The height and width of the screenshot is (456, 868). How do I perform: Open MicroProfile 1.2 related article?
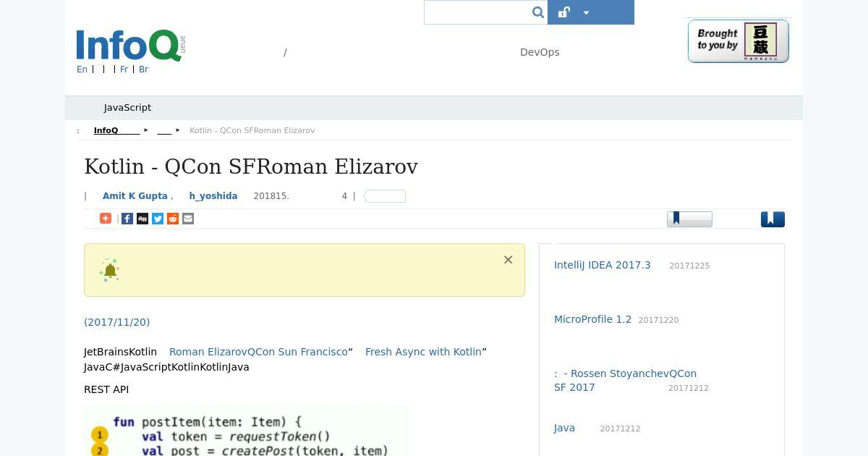coord(593,319)
